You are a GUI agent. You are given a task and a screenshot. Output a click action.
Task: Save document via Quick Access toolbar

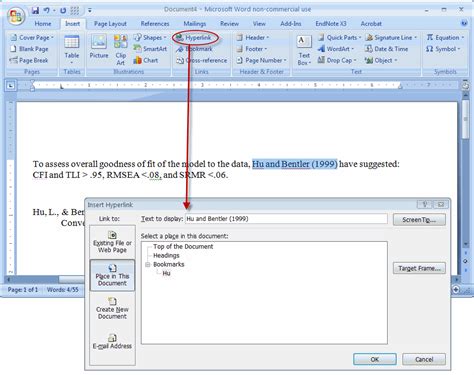point(35,10)
